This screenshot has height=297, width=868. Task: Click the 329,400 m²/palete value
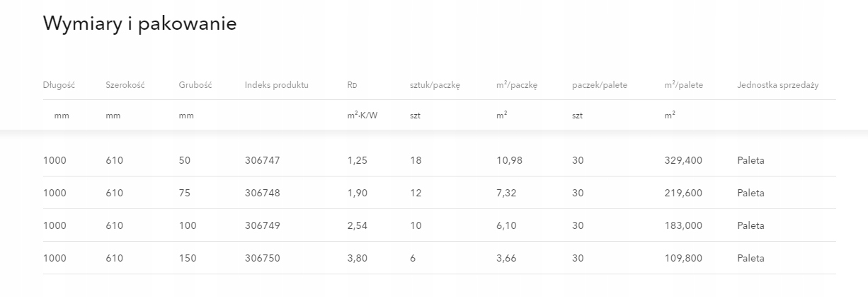pyautogui.click(x=683, y=160)
